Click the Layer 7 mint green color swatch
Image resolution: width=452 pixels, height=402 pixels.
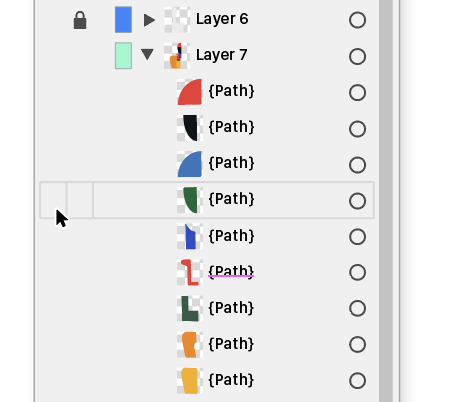click(123, 56)
